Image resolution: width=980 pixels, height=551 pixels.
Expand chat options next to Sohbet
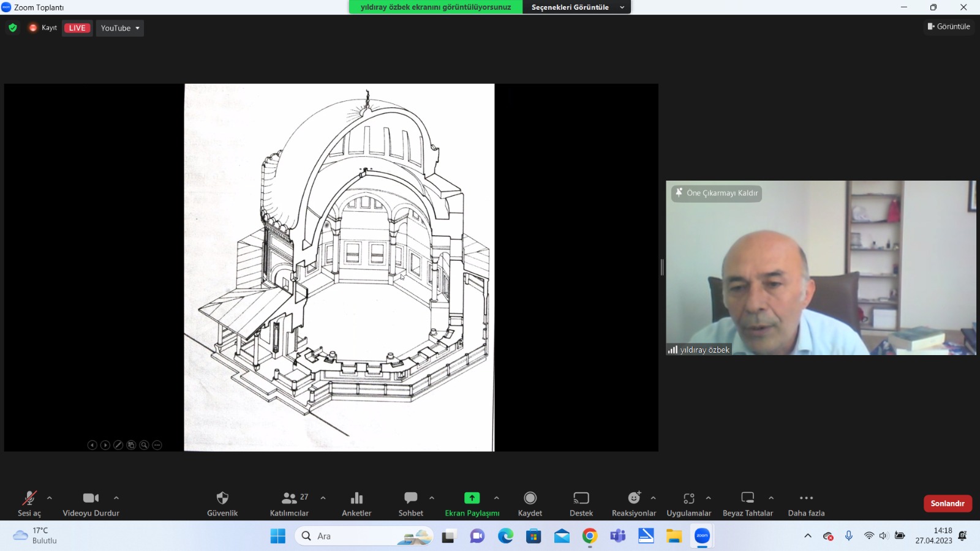(432, 498)
